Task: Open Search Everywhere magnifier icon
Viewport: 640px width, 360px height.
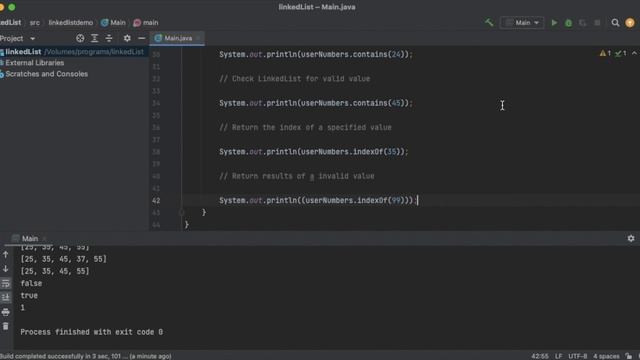Action: [x=615, y=23]
